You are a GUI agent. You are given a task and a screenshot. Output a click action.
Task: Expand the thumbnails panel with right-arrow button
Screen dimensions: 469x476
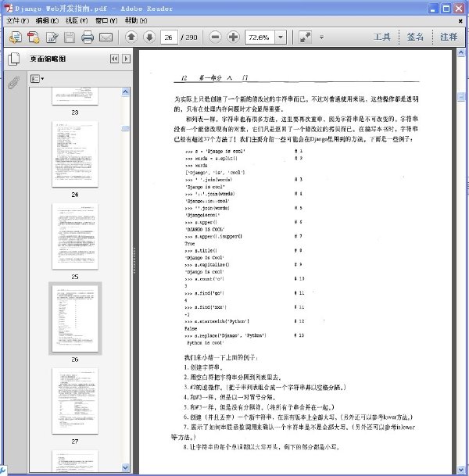click(x=127, y=59)
